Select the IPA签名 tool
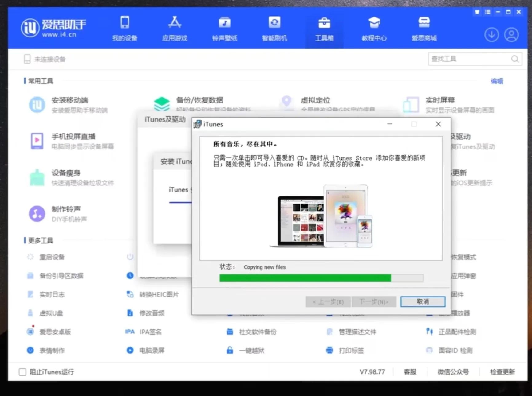Viewport: 532px width, 396px height. click(x=150, y=332)
